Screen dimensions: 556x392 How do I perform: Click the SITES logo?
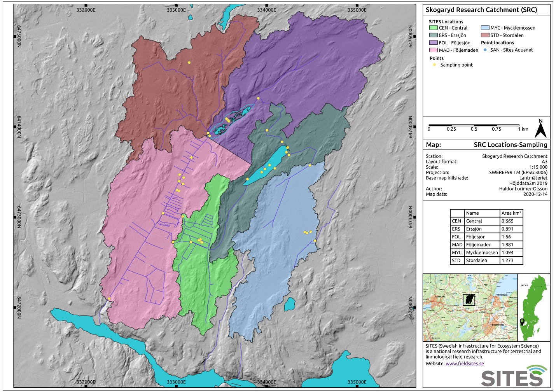[x=514, y=375]
